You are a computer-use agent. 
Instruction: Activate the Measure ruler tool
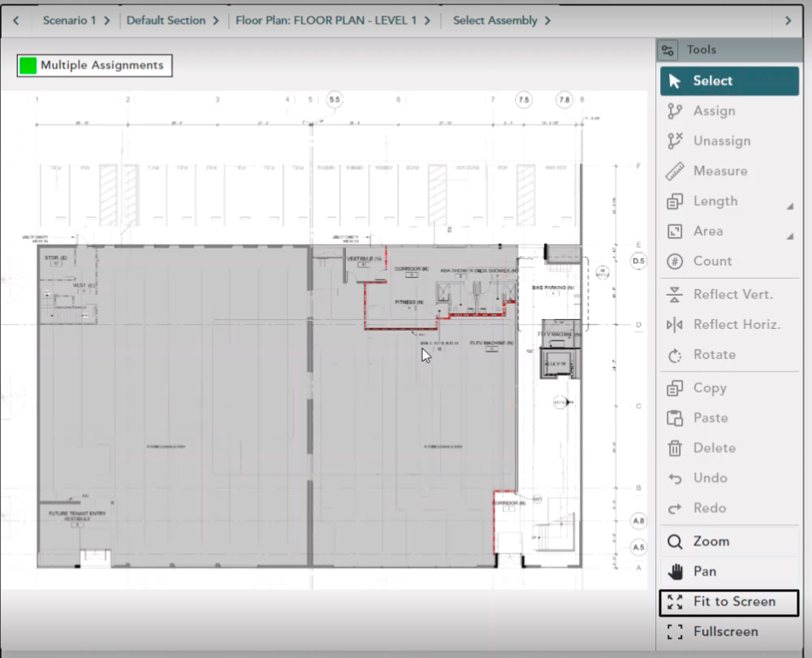[674, 171]
